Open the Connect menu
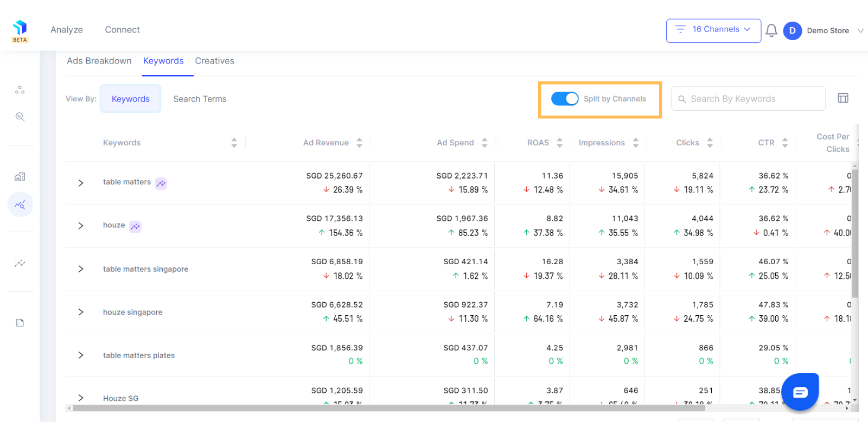The image size is (868, 434). pyautogui.click(x=122, y=30)
